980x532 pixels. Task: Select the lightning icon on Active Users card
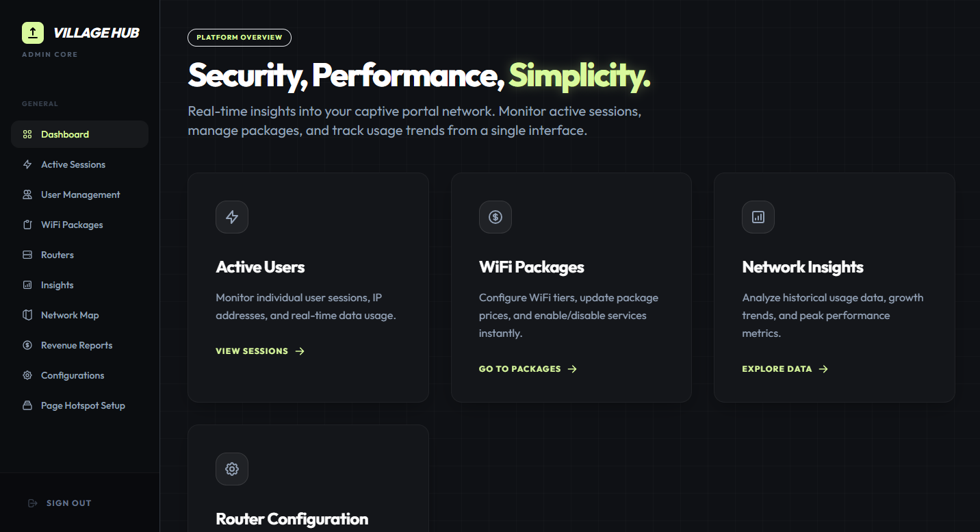[232, 217]
